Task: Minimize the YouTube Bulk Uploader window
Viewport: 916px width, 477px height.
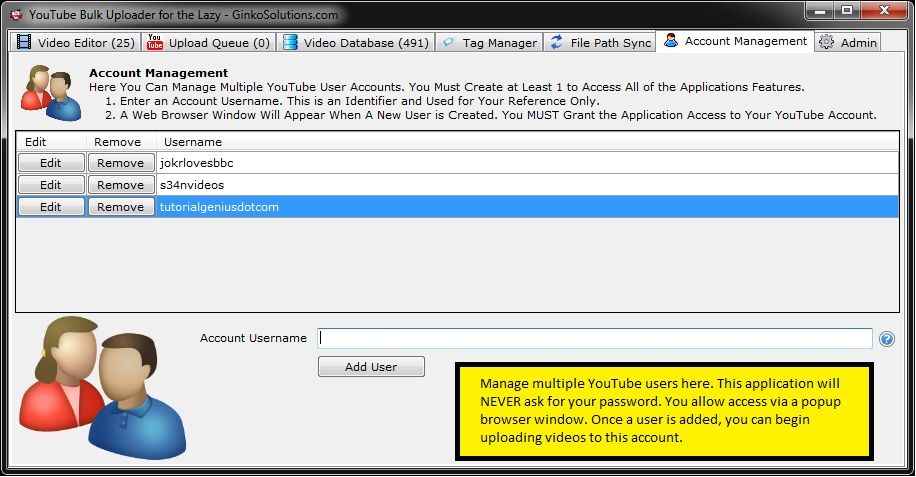Action: point(819,11)
